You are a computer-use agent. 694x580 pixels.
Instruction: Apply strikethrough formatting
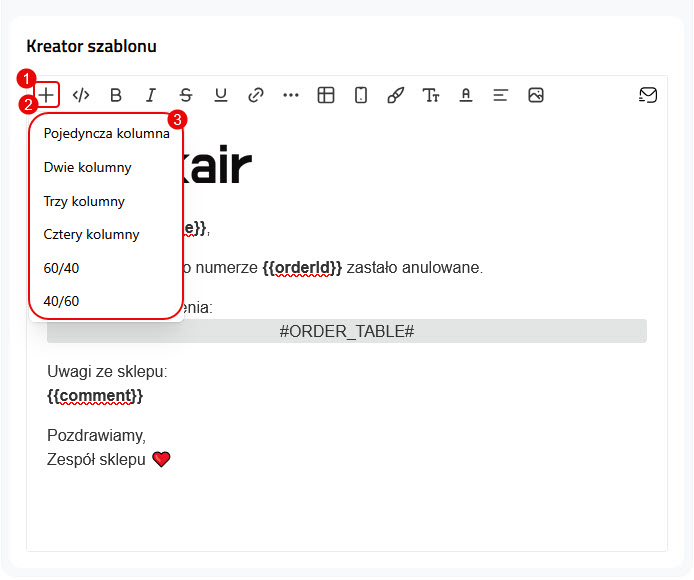pyautogui.click(x=186, y=95)
